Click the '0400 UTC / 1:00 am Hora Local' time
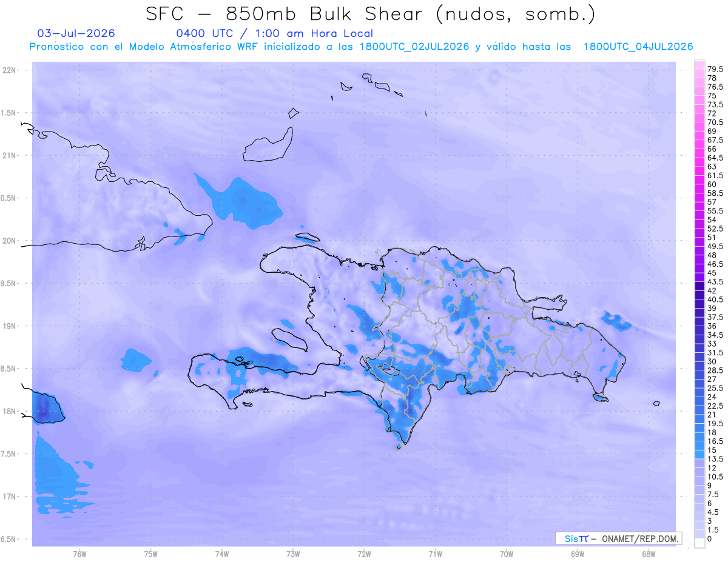The height and width of the screenshot is (562, 728). coord(274,33)
